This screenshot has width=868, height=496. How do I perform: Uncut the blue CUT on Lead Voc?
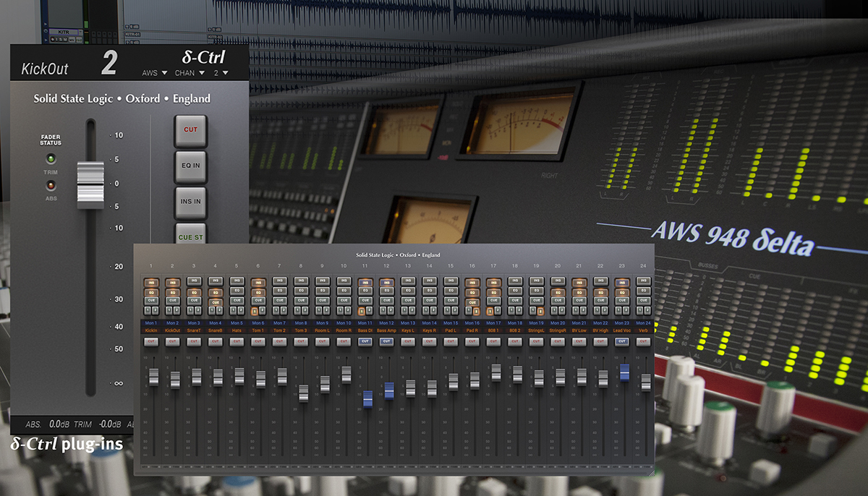tap(622, 341)
